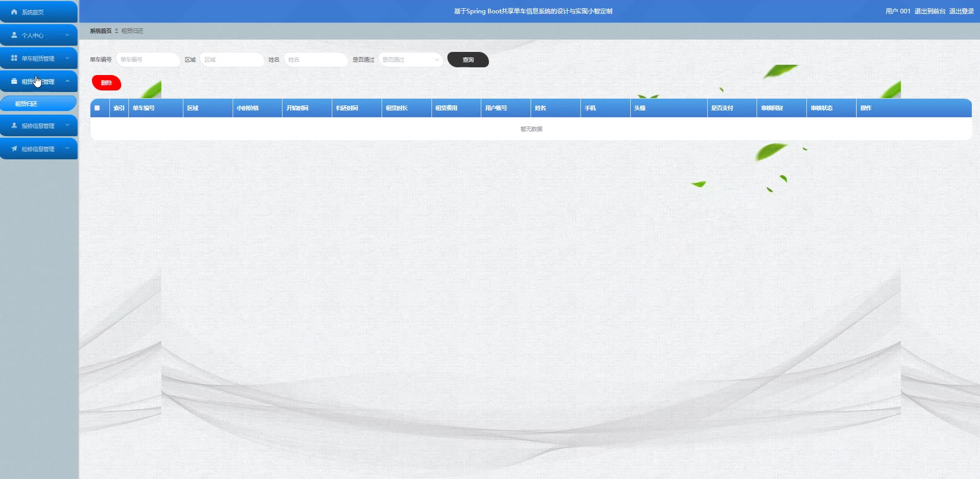Click the 手机 column header
This screenshot has height=479, width=980.
(606, 108)
